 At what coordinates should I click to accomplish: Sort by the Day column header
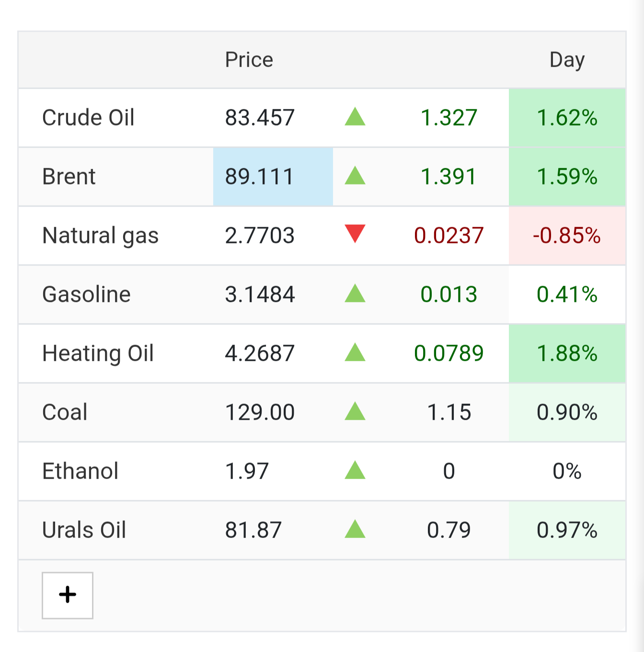pos(567,60)
